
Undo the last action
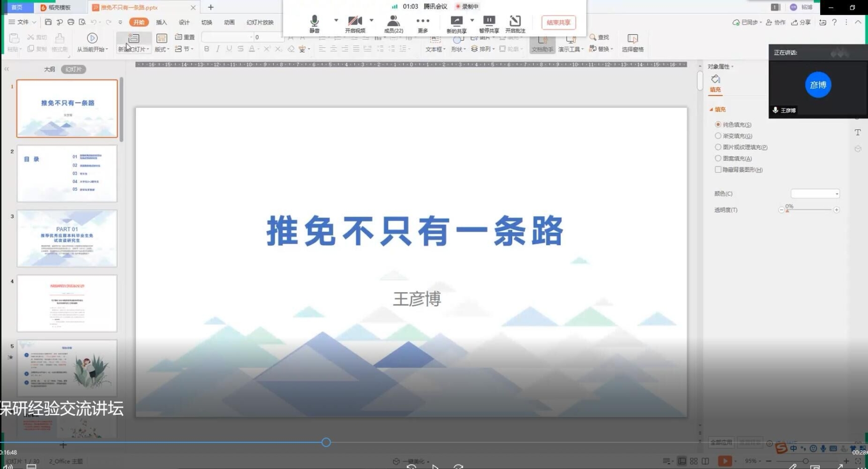pyautogui.click(x=94, y=22)
